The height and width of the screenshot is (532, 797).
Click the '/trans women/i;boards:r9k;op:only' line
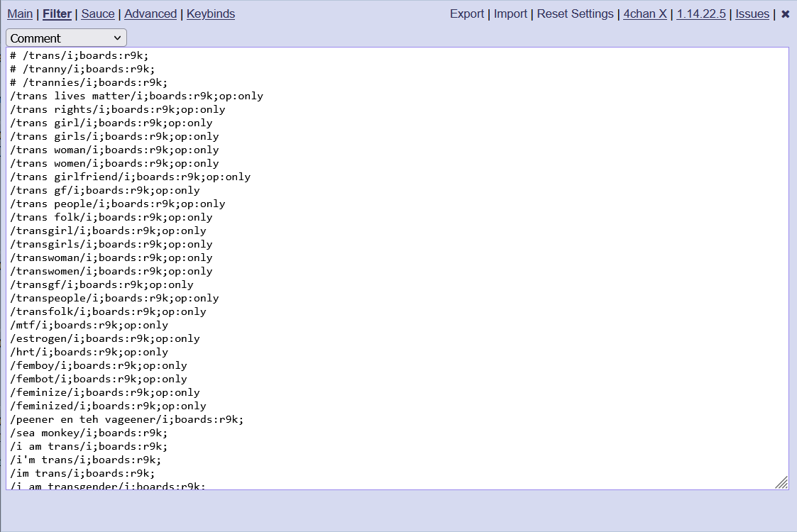(x=114, y=164)
